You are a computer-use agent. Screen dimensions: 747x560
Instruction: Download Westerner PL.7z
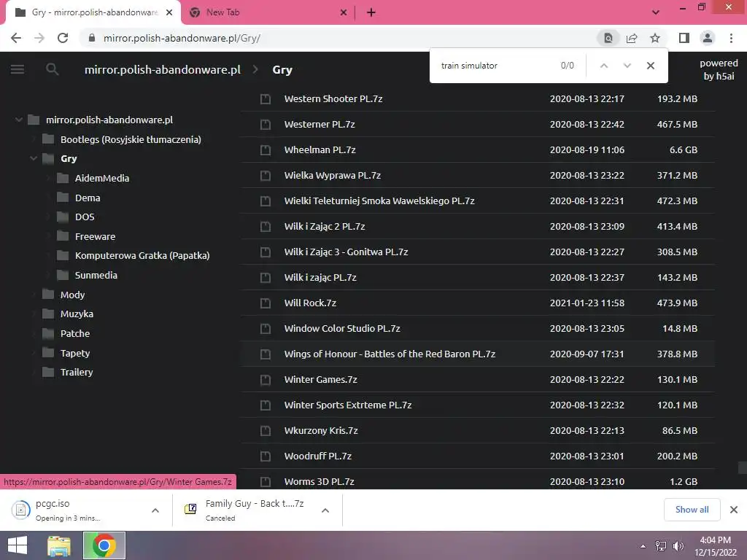[x=320, y=124]
